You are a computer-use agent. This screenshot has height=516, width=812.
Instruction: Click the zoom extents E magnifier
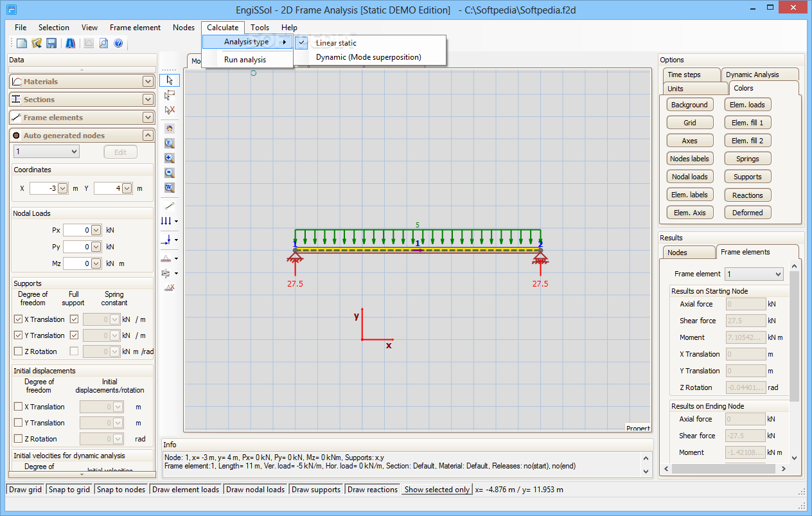point(170,143)
